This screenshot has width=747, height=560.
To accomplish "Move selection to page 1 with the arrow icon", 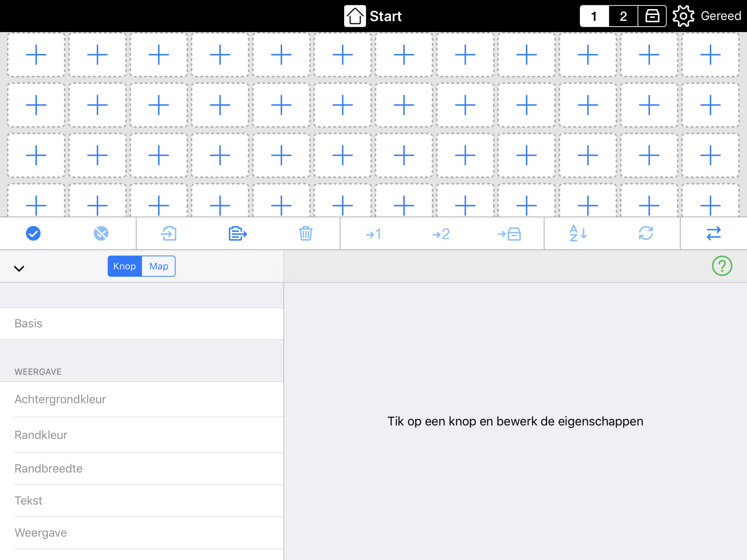I will 374,233.
